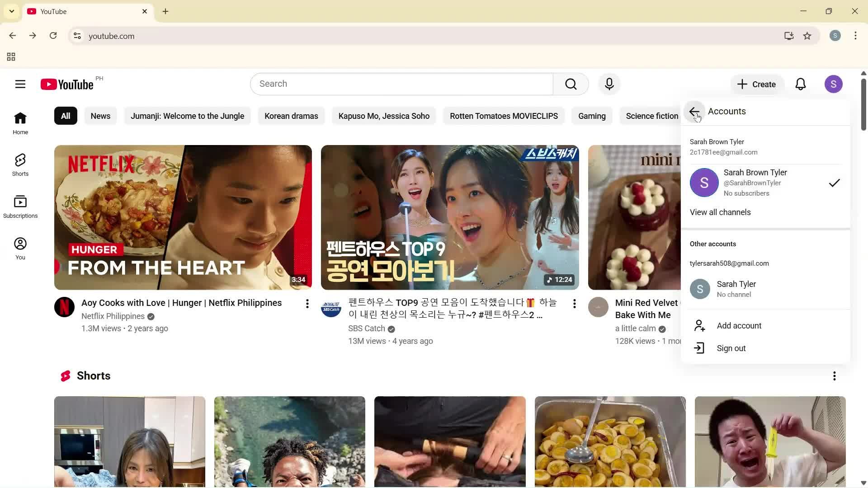The image size is (868, 488).
Task: Click the back arrow in Accounts panel
Action: point(694,112)
